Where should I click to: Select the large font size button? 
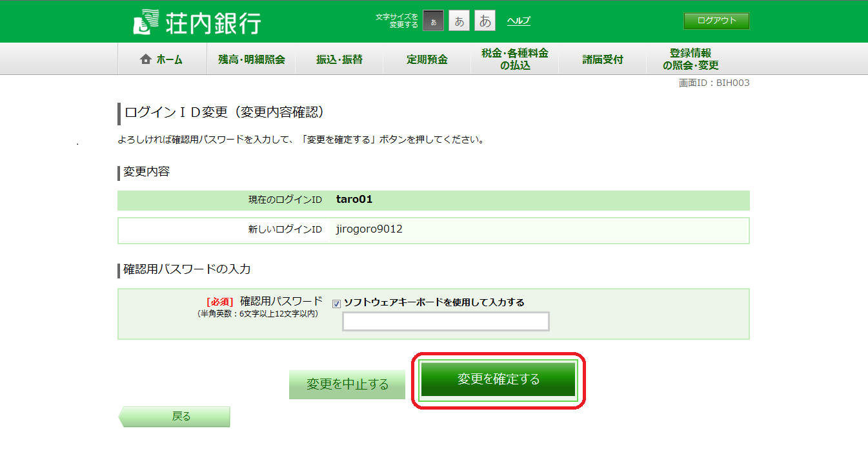coord(485,21)
